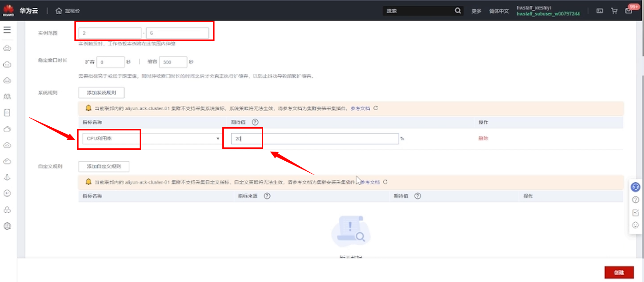Open the 简体中文 language menu
This screenshot has height=282, width=644.
[498, 11]
